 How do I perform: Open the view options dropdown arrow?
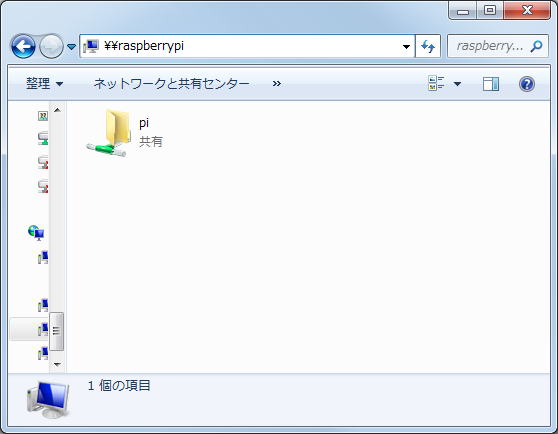[x=458, y=84]
